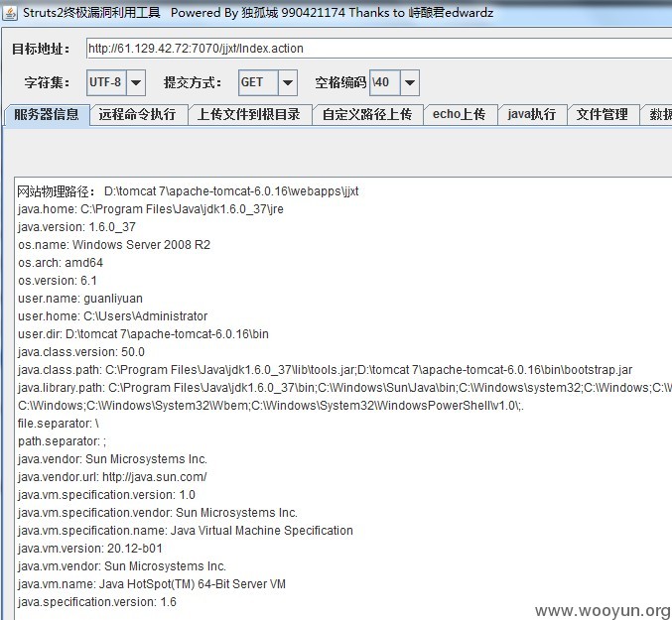The image size is (672, 620).
Task: Click the os.name Windows Server 2008 R2 line
Action: pyautogui.click(x=114, y=245)
